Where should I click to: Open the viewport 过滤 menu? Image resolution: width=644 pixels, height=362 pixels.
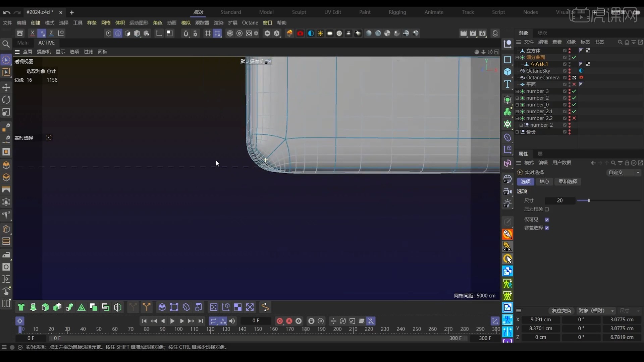(x=88, y=52)
